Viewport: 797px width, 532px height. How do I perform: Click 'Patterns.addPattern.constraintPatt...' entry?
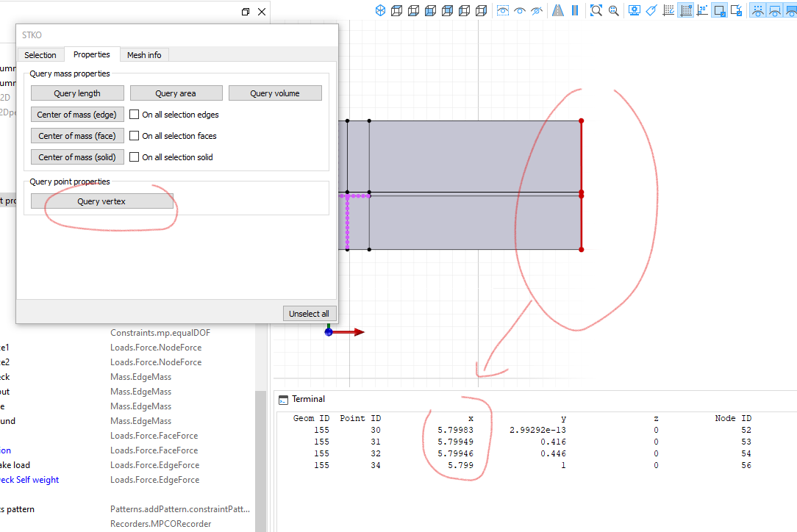click(180, 509)
